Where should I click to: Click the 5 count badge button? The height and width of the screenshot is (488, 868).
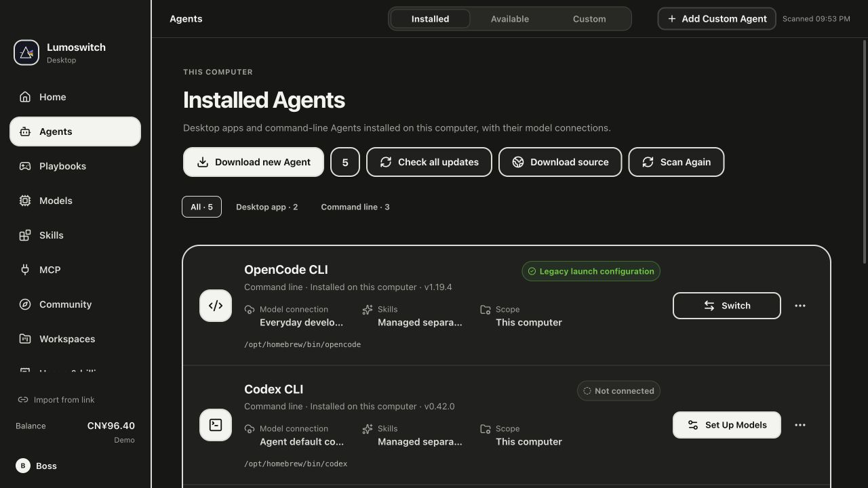point(345,162)
